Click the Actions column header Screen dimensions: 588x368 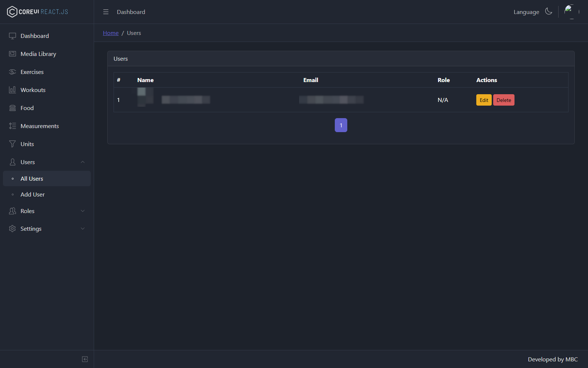point(487,80)
